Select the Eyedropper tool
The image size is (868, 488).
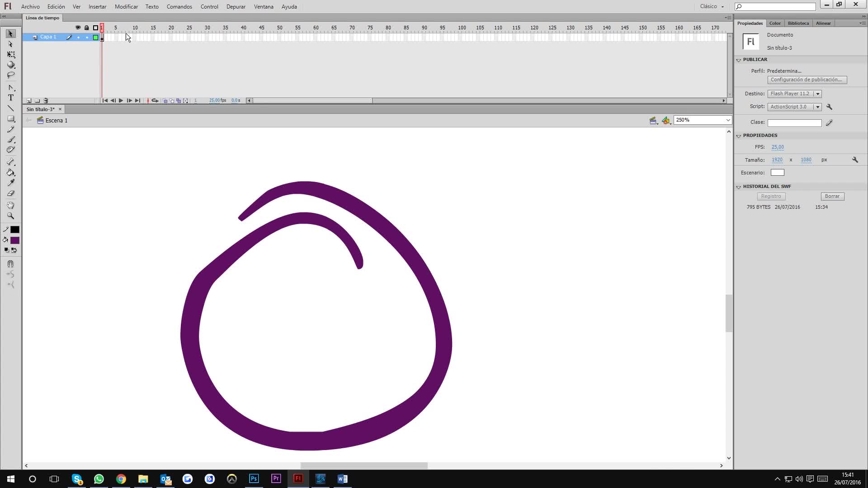coord(11,183)
